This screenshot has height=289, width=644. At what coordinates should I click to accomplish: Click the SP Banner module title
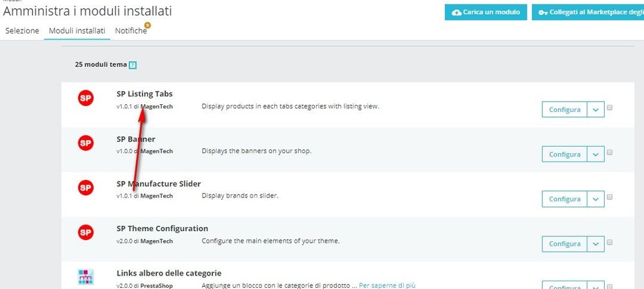pos(136,139)
